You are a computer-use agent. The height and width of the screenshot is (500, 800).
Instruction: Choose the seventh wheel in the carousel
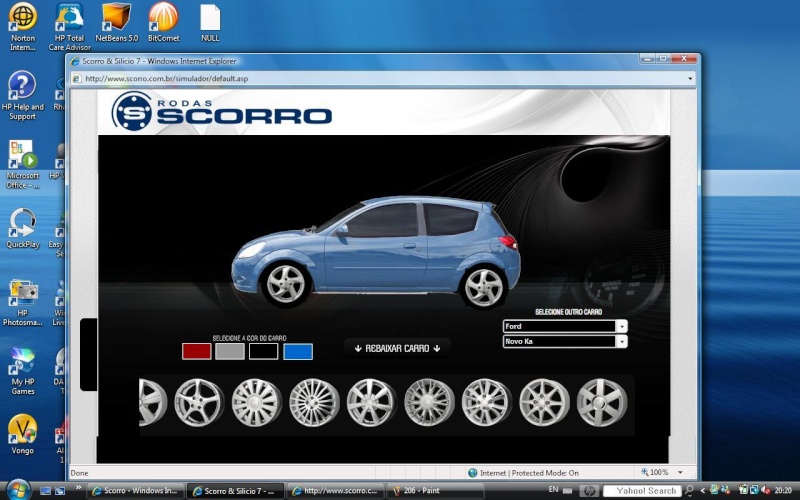click(x=487, y=403)
